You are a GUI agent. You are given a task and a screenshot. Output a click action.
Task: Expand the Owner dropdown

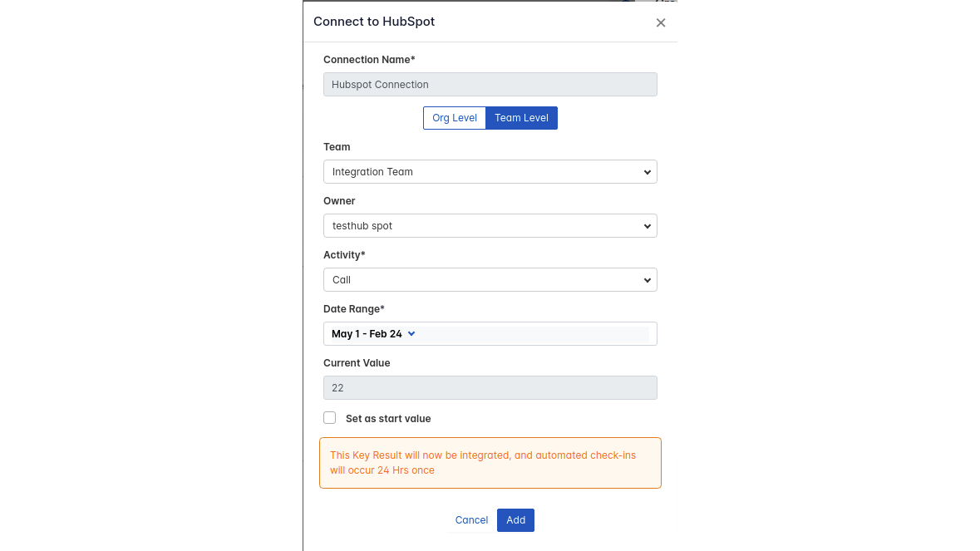click(482, 226)
